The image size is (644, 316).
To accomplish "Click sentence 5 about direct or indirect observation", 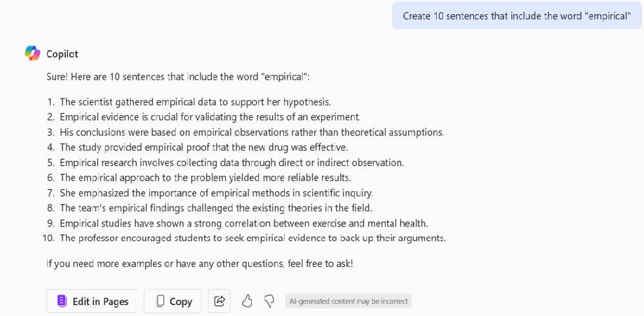I will point(232,163).
